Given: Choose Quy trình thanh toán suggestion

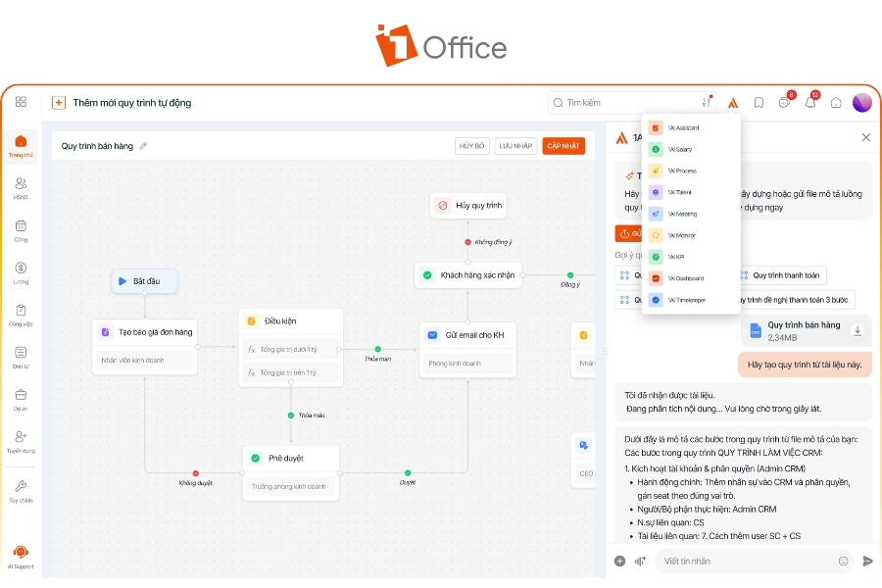Looking at the screenshot, I should (x=782, y=275).
